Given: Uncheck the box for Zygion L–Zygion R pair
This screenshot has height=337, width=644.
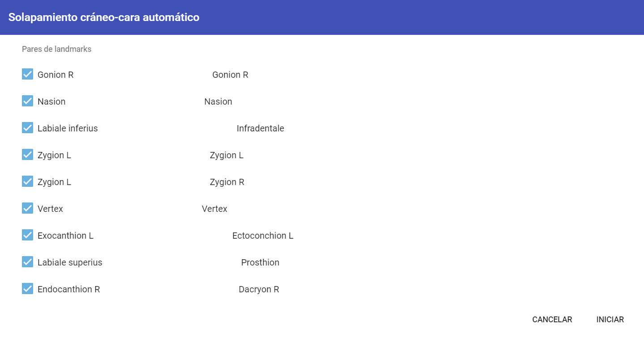Looking at the screenshot, I should point(27,181).
